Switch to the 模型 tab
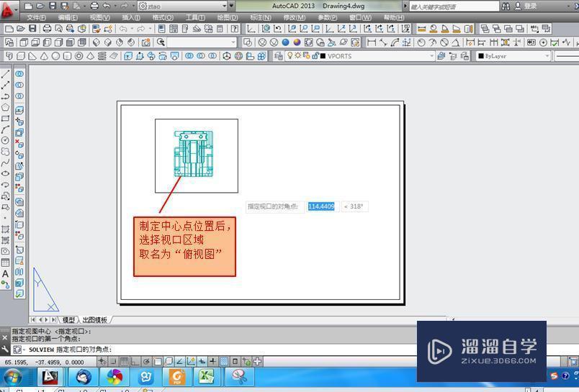The image size is (579, 392). (x=68, y=320)
